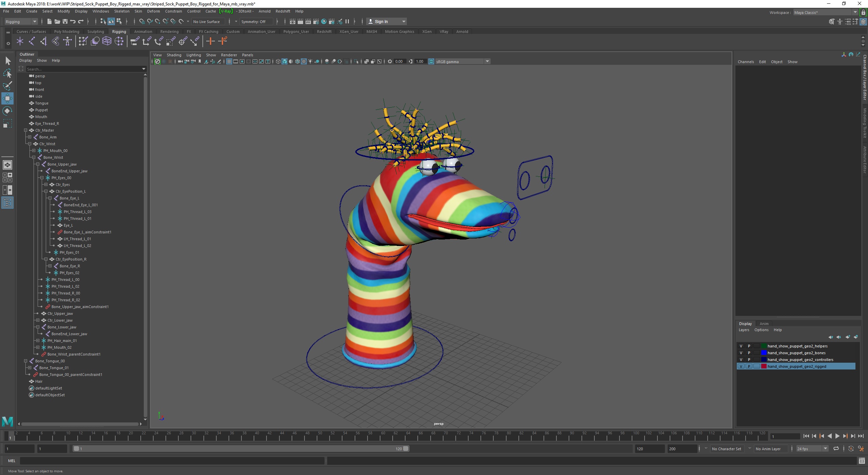Toggle visibility V of hand_show_puppet_geo2_controllers layer
The width and height of the screenshot is (868, 475).
[741, 360]
